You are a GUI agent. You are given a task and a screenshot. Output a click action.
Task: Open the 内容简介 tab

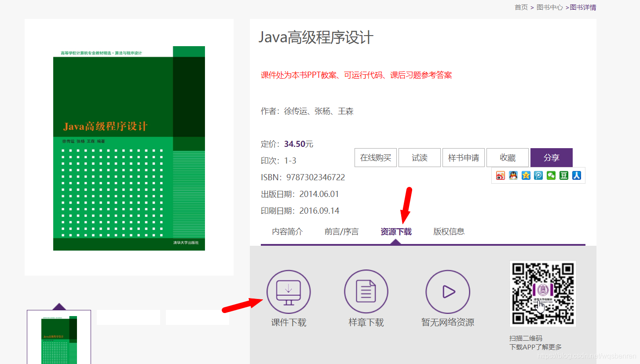tap(287, 231)
